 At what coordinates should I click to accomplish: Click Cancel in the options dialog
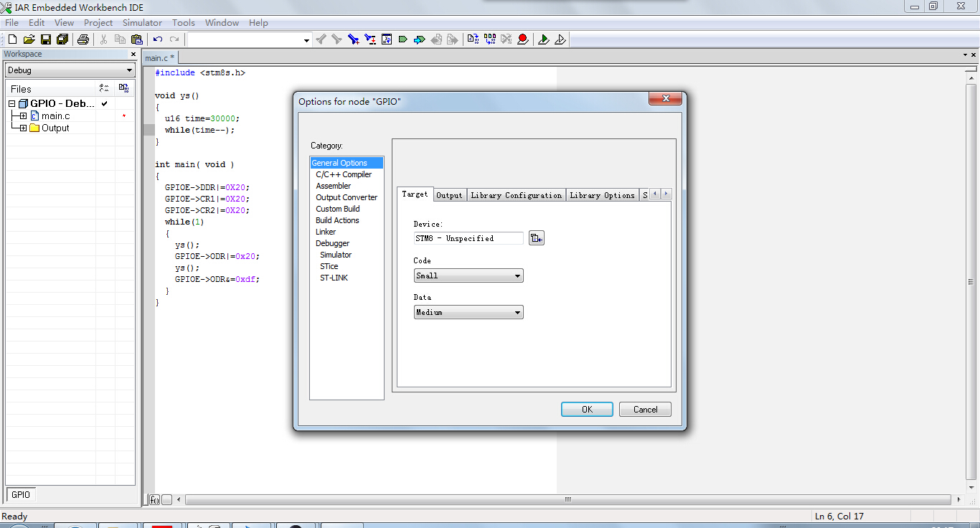click(645, 410)
